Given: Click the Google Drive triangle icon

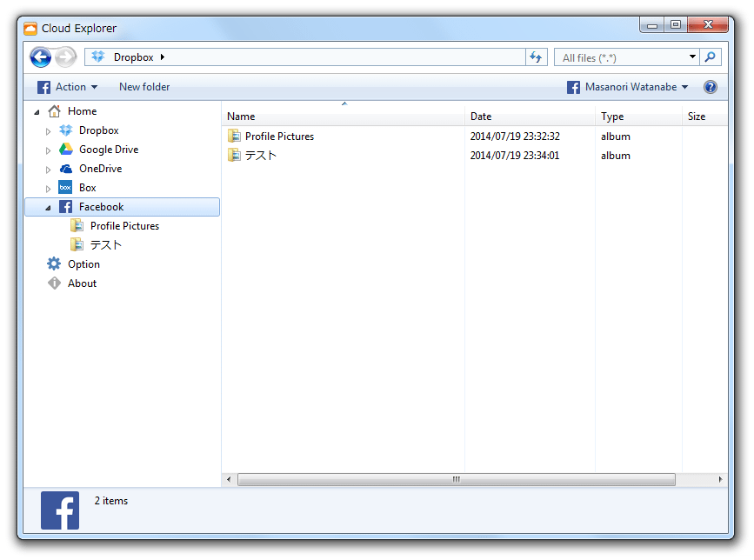Looking at the screenshot, I should [x=66, y=150].
